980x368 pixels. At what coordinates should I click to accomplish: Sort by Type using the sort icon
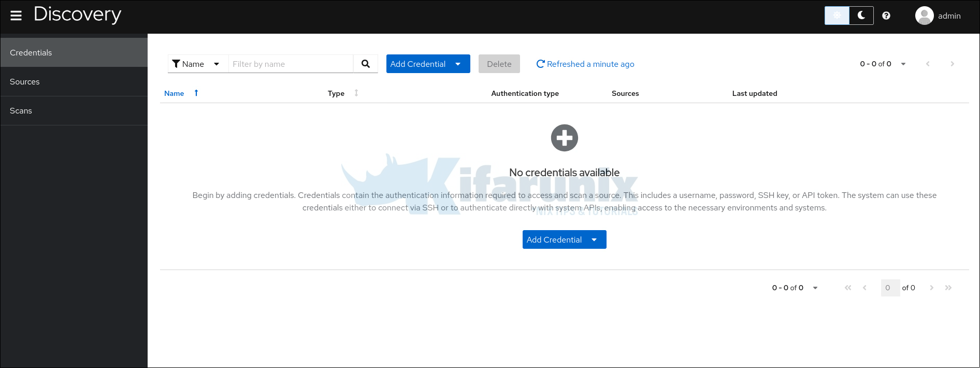click(x=356, y=93)
